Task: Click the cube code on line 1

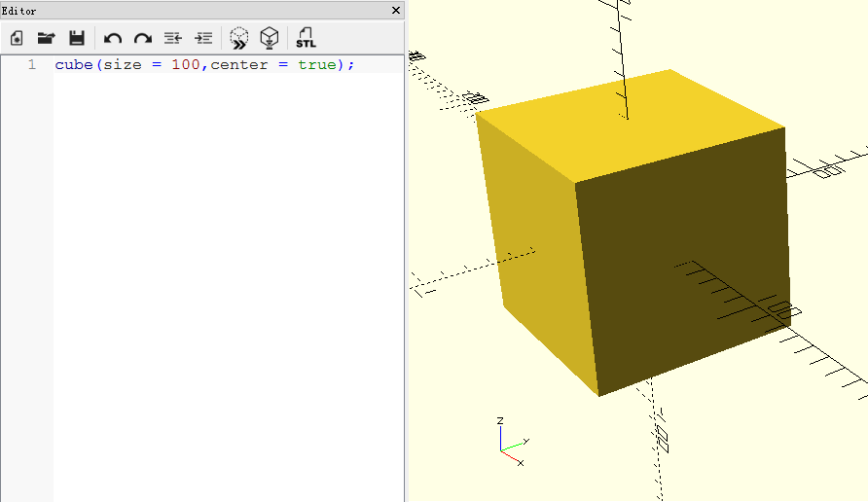Action: pos(204,65)
